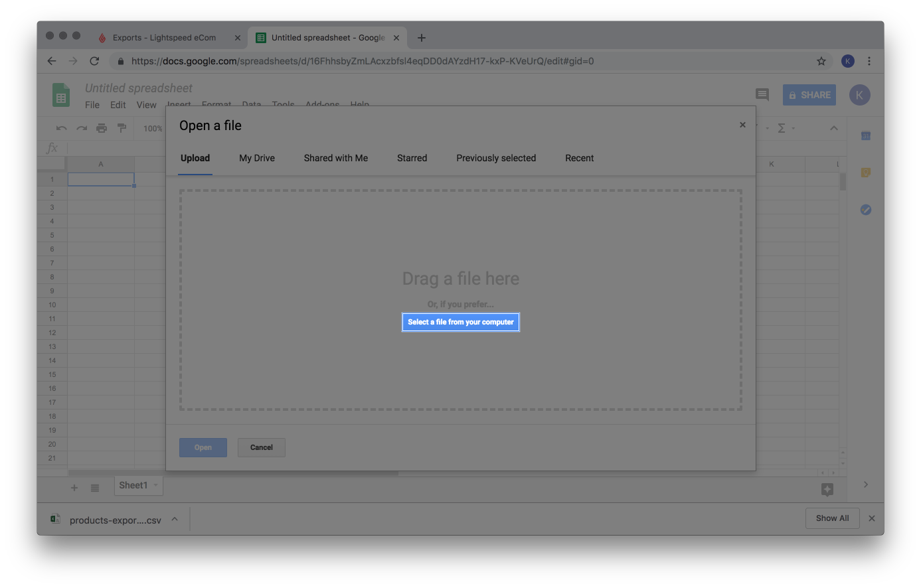Click Show All downloads
This screenshot has height=588, width=921.
click(833, 518)
